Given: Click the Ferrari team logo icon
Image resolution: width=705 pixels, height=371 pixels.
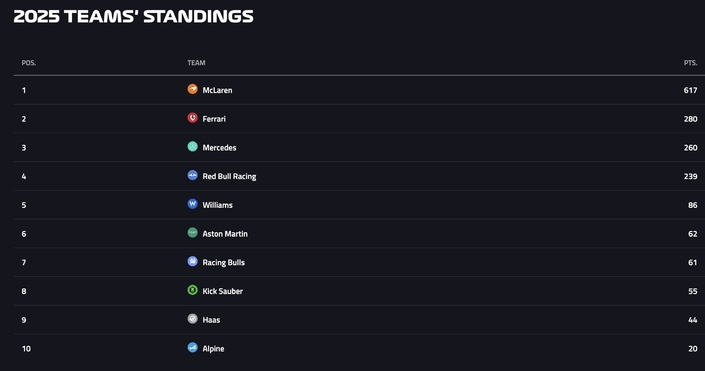Looking at the screenshot, I should 192,118.
